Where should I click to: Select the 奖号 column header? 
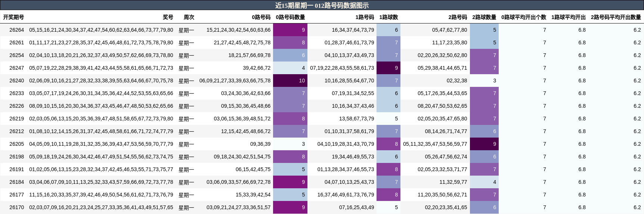168,17
